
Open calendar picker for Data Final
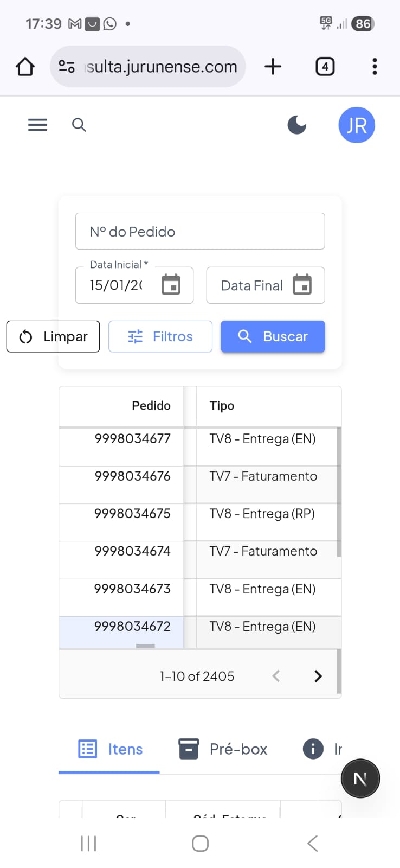pos(302,285)
